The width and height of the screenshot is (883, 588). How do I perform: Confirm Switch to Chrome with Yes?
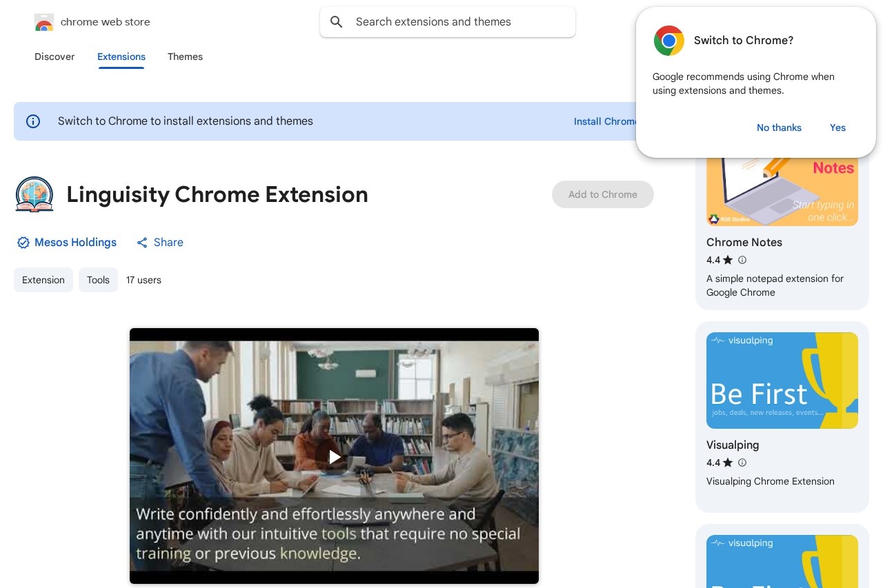click(x=837, y=128)
